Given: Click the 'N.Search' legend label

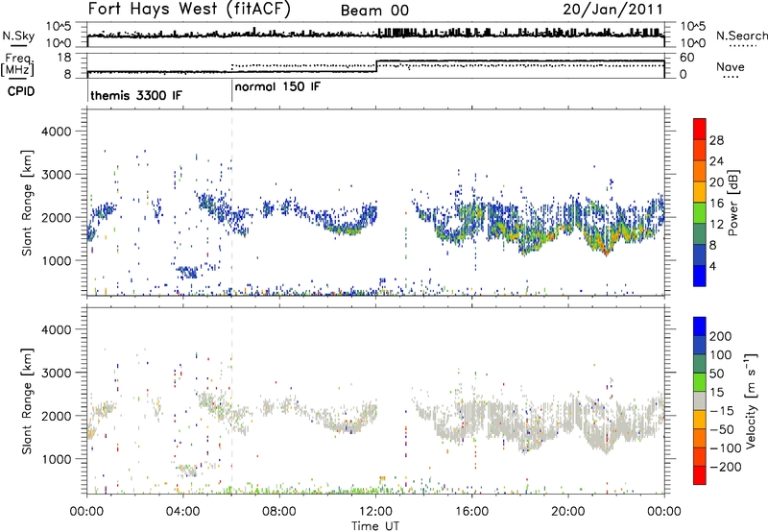Looking at the screenshot, I should pos(741,36).
